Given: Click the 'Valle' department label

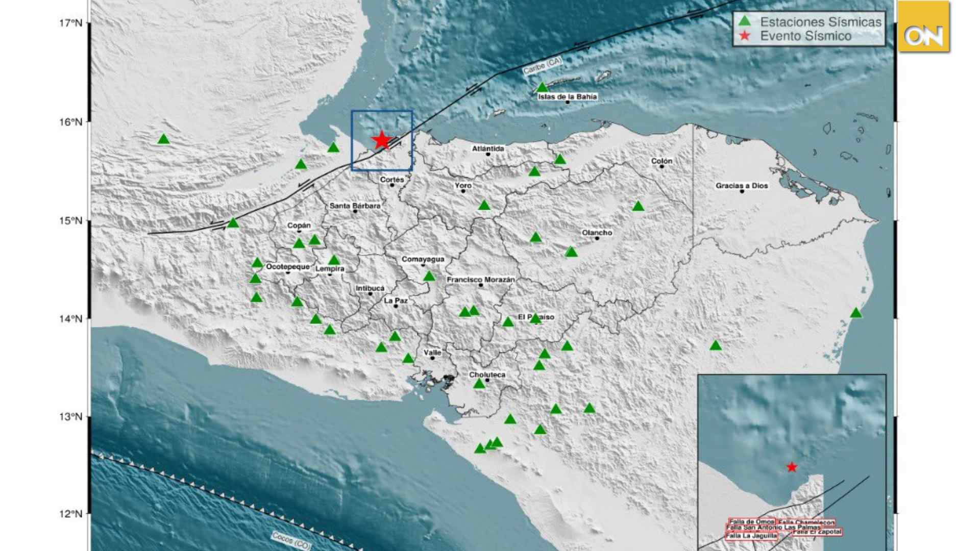Looking at the screenshot, I should click(x=432, y=353).
